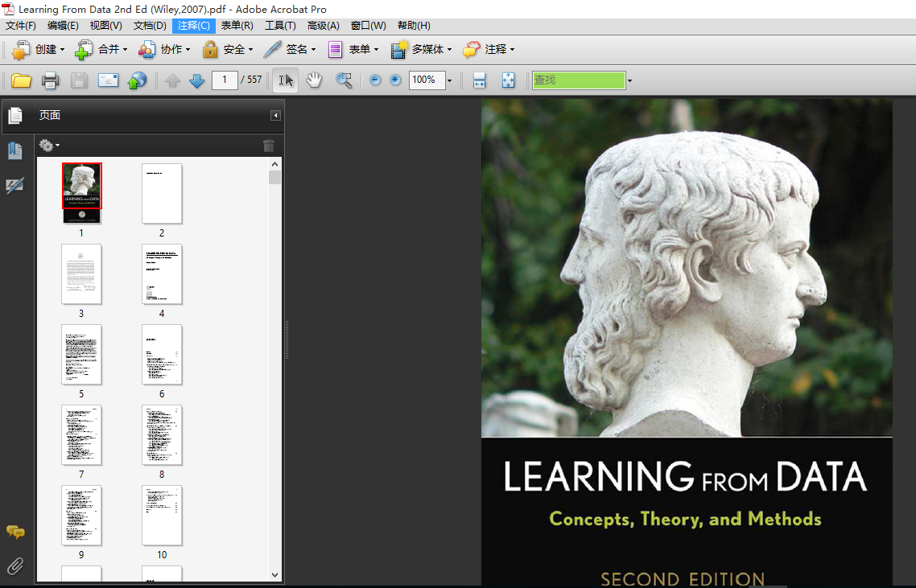This screenshot has height=588, width=916.
Task: Expand the 协作 toolbar dropdown
Action: [188, 50]
